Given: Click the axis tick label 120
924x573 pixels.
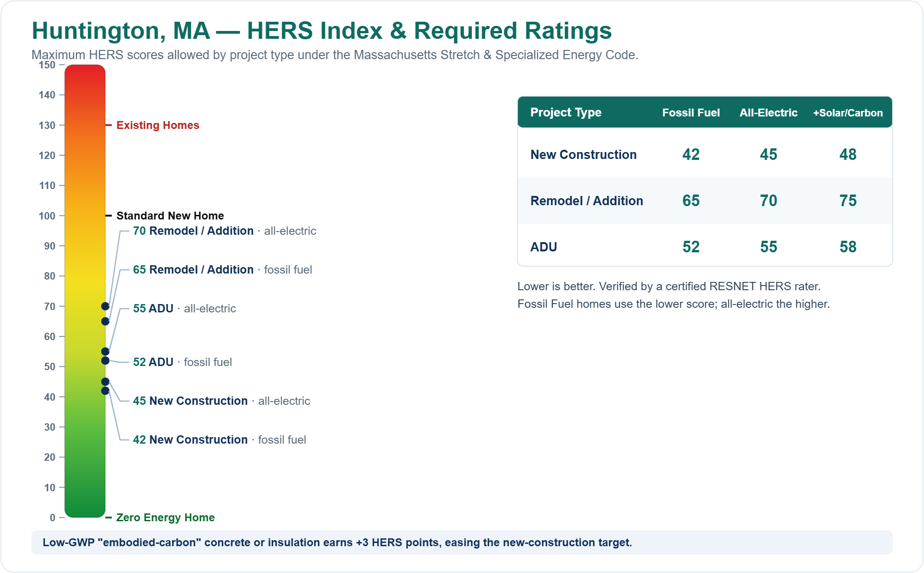Looking at the screenshot, I should pyautogui.click(x=47, y=156).
